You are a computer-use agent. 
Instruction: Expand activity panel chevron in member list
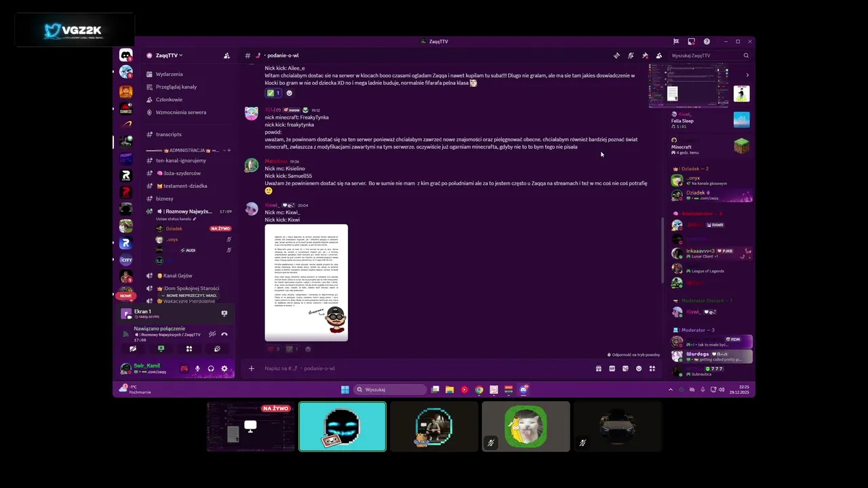pos(747,75)
